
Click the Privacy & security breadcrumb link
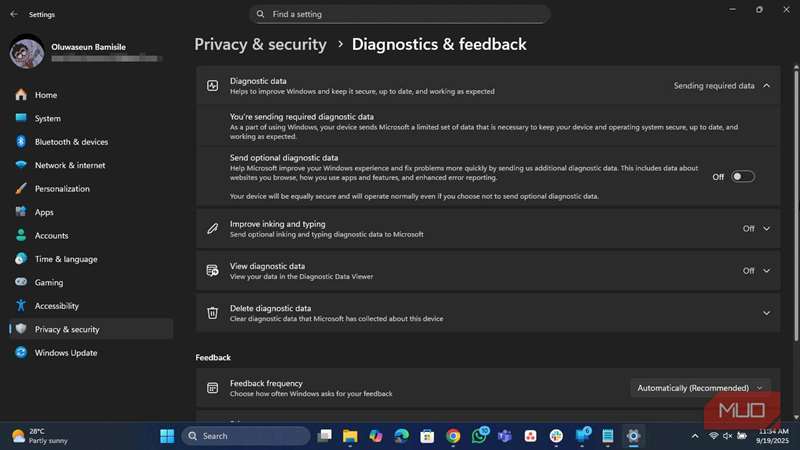[260, 44]
